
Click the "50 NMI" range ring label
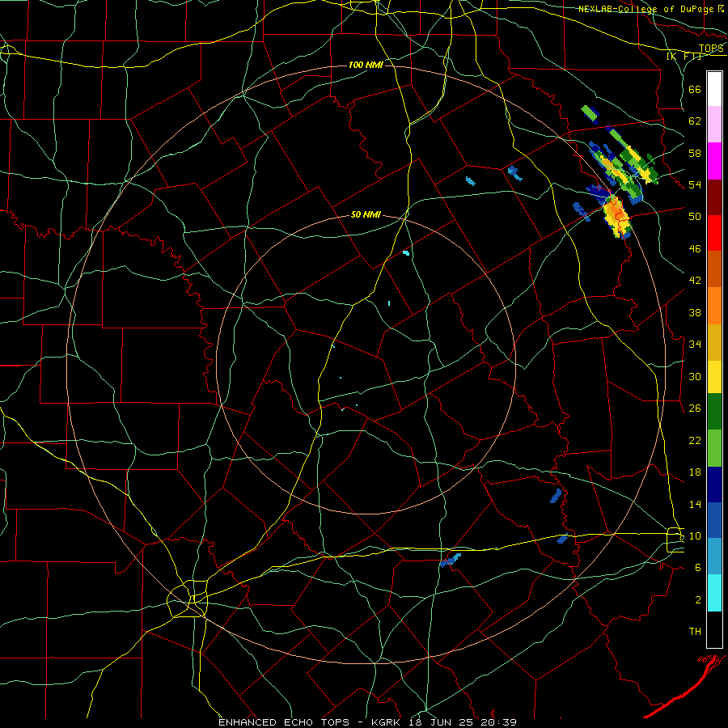366,214
